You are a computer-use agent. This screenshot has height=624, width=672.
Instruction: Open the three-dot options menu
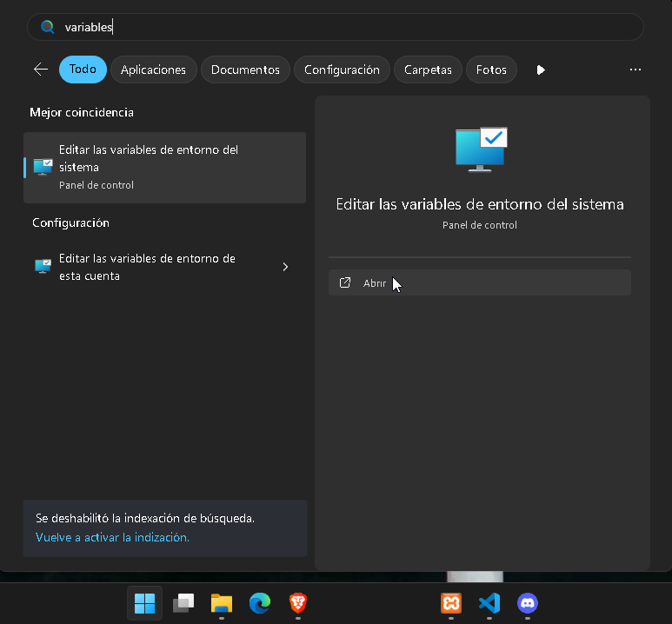pos(635,70)
